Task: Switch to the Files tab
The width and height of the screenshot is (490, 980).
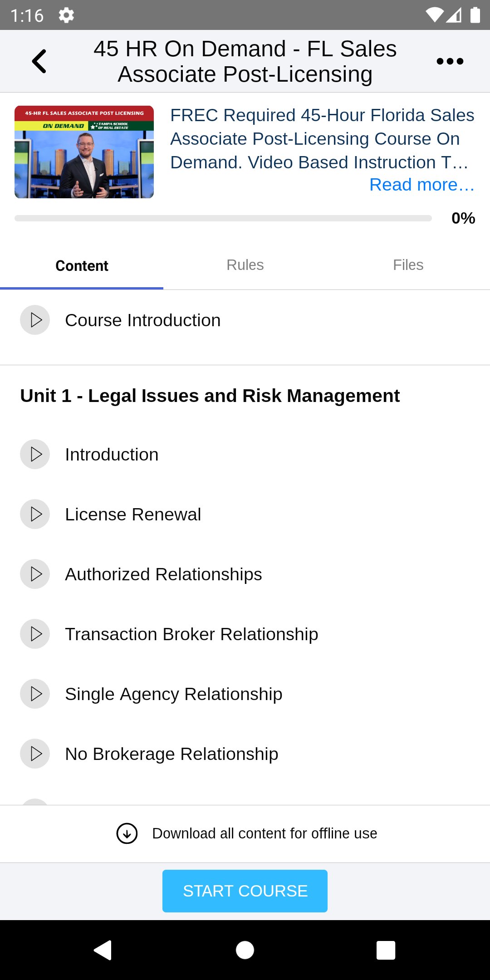Action: 408,265
